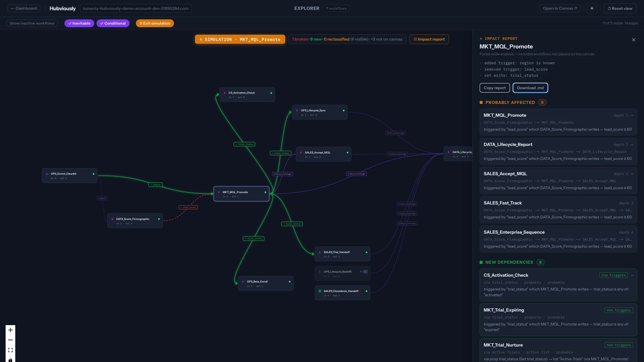This screenshot has width=644, height=362.
Task: Fit view to canvas
Action: (x=10, y=350)
